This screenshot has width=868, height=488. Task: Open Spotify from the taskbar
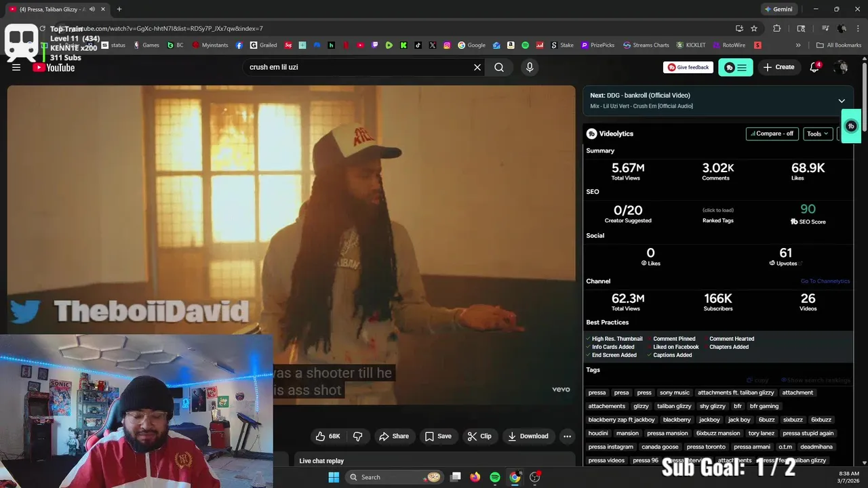[x=495, y=477]
